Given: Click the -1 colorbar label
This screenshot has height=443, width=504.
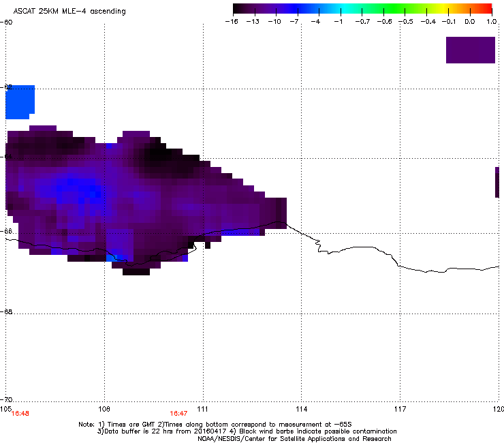Looking at the screenshot, I should point(338,22).
